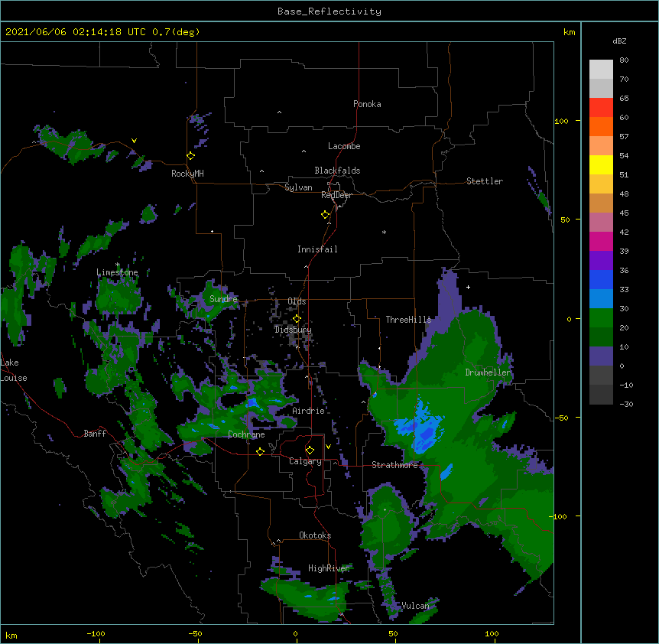Click the Didsbury city label
Image resolution: width=659 pixels, height=644 pixels.
(x=294, y=330)
